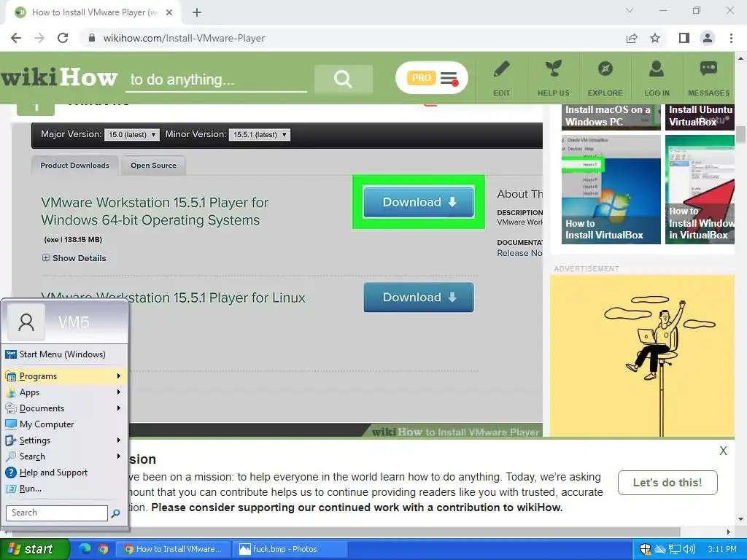Screen dimensions: 747x560
Task: Click the browser forward arrow
Action: [39, 38]
